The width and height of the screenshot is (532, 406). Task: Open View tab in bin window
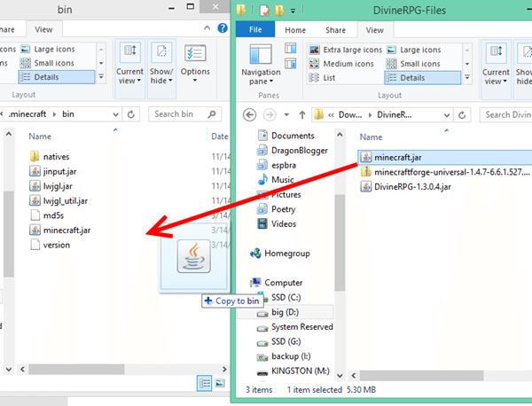(x=43, y=29)
